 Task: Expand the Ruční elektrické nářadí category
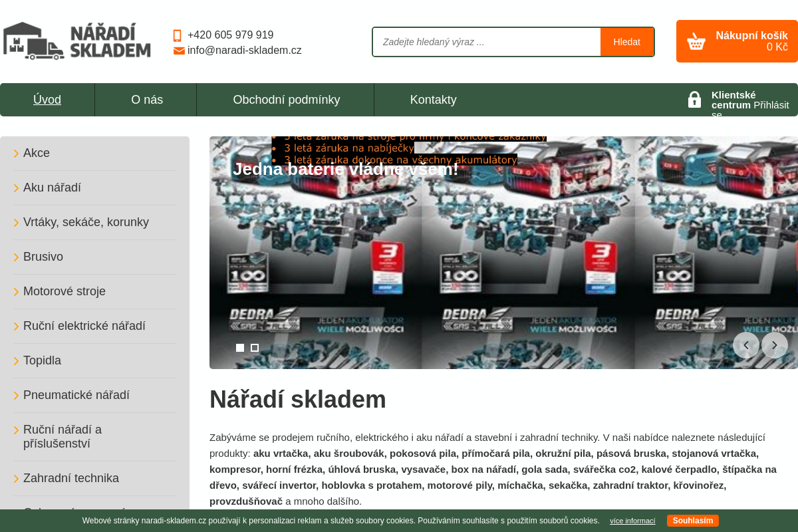84,326
